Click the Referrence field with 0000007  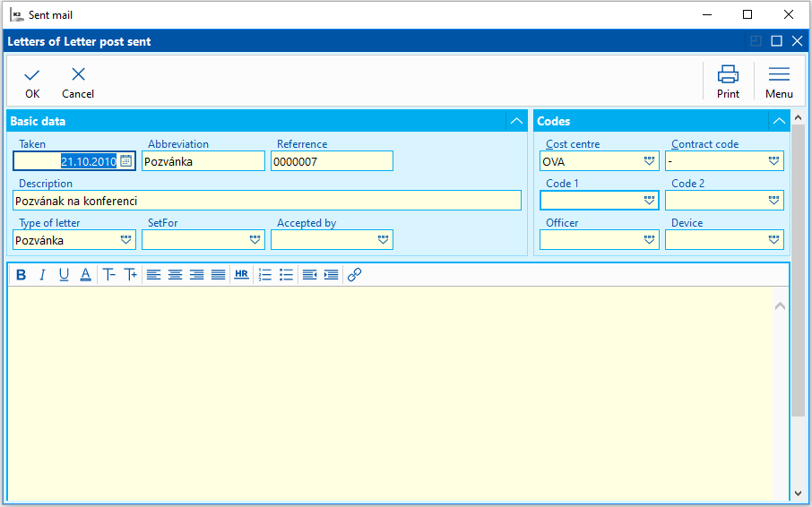click(x=332, y=161)
